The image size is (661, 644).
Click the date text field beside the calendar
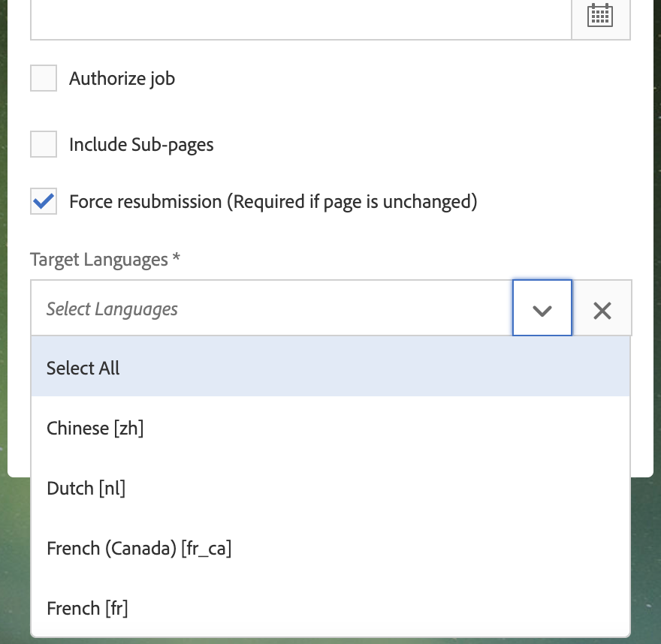[x=300, y=19]
